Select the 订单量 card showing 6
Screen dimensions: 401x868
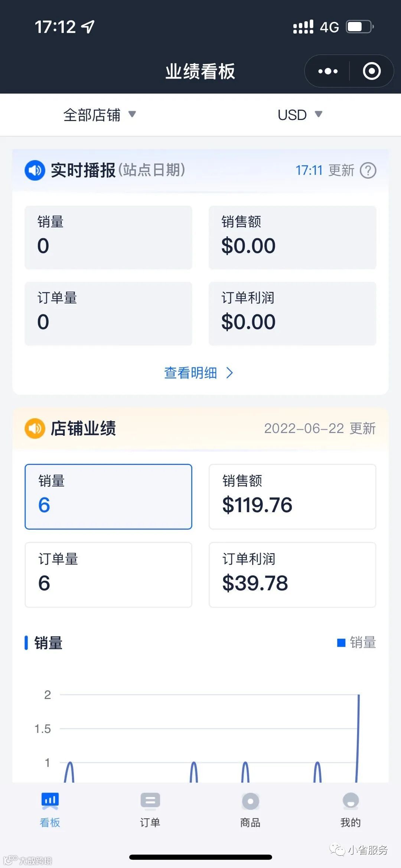(108, 575)
